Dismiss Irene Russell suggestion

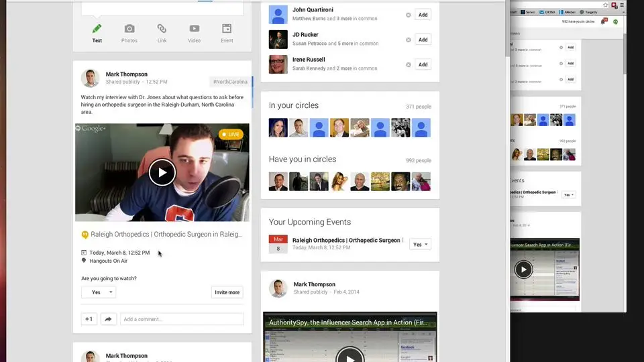(409, 65)
